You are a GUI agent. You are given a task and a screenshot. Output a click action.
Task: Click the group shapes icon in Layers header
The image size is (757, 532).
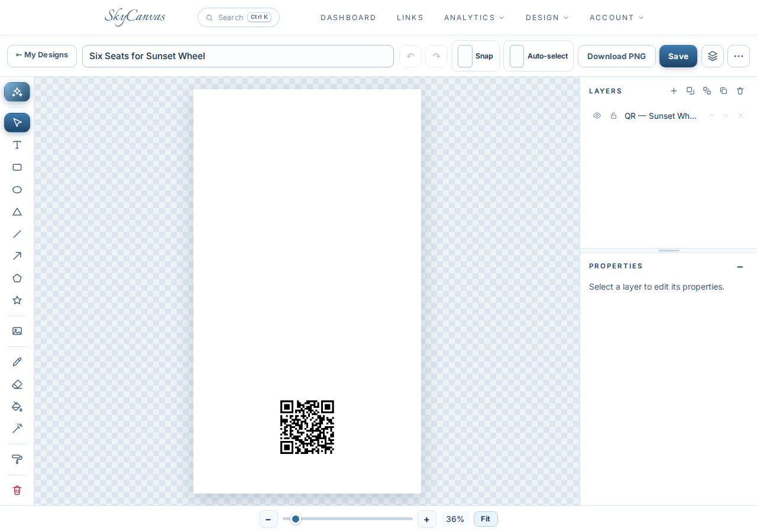click(x=707, y=90)
